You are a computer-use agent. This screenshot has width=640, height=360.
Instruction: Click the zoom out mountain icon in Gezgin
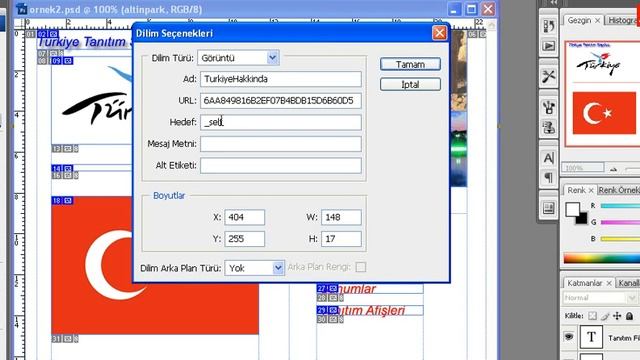(x=613, y=169)
